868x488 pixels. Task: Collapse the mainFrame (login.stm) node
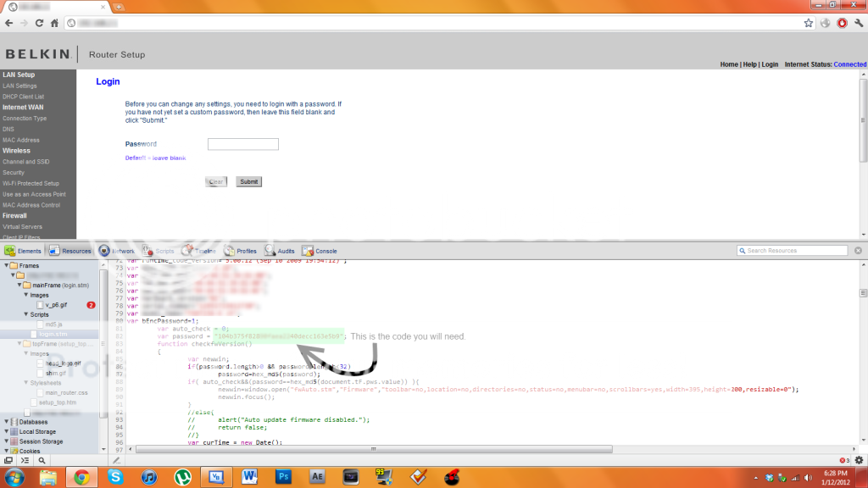19,286
